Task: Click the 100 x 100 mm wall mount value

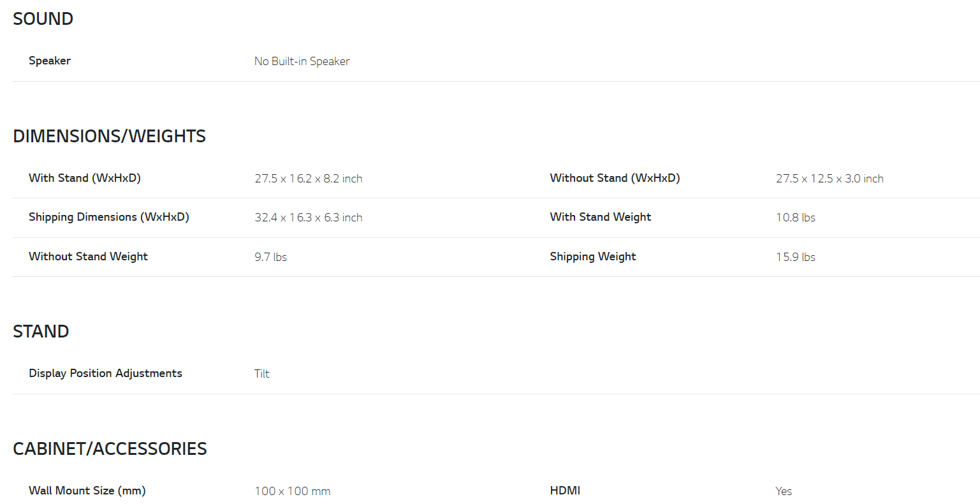Action: tap(293, 491)
